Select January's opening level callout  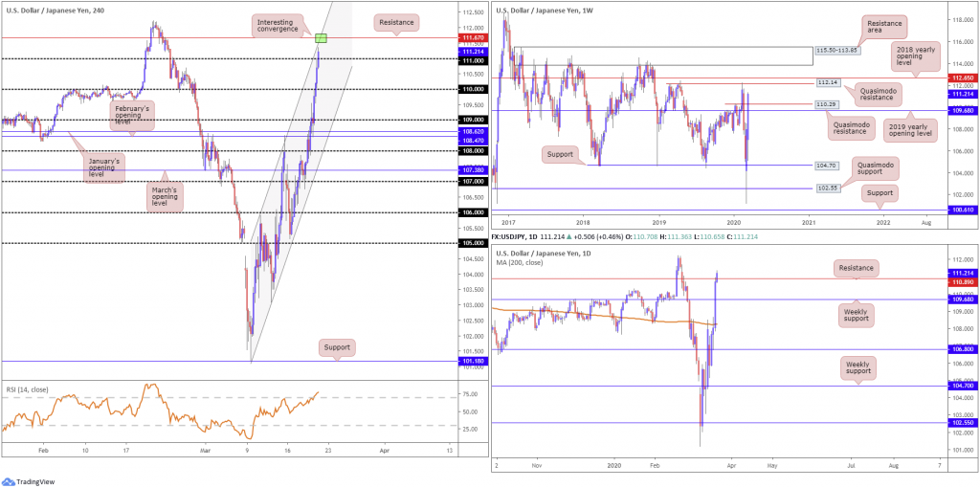103,168
